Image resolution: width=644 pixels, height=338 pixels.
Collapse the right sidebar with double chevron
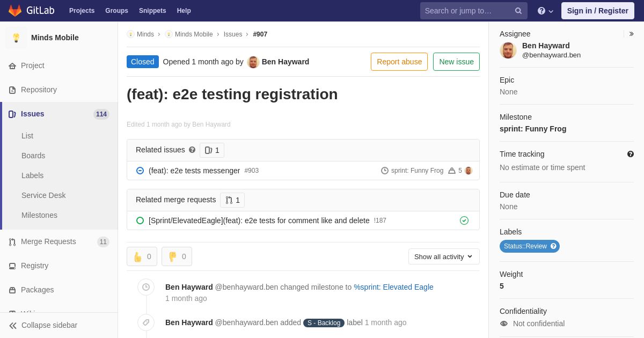tap(631, 34)
